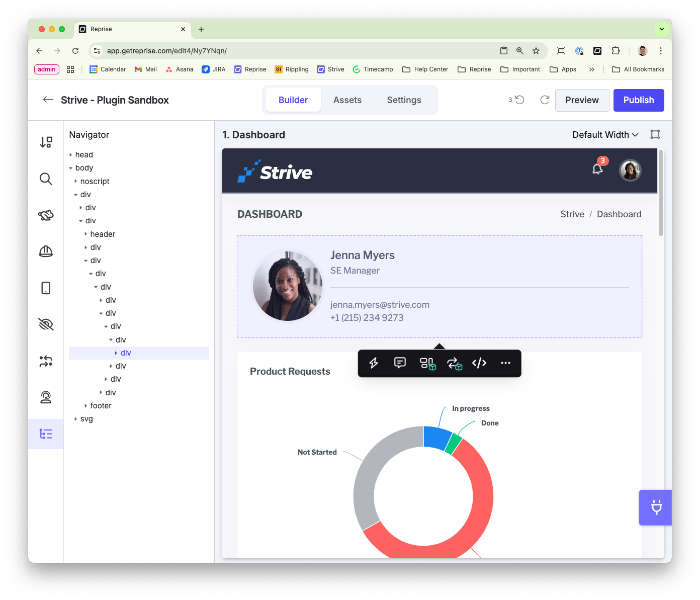Click the lightning bolt action in element toolbar

click(x=374, y=363)
